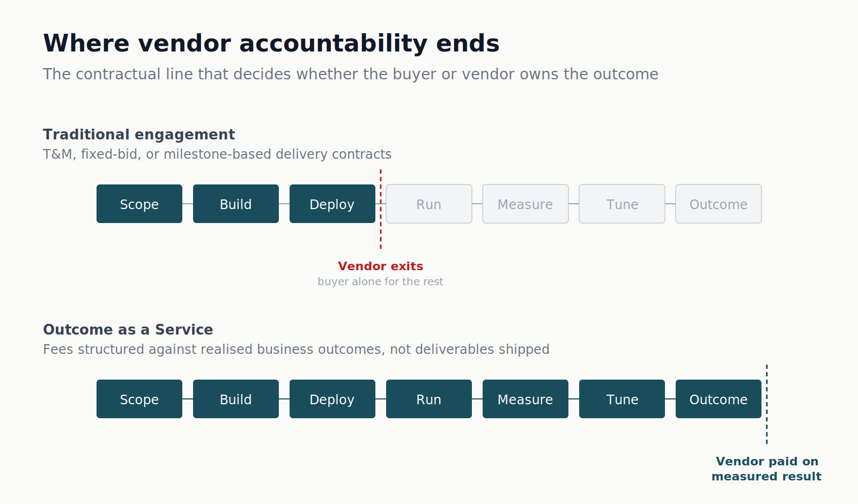Click the buyer alone for the rest caption
The width and height of the screenshot is (858, 504).
[381, 281]
